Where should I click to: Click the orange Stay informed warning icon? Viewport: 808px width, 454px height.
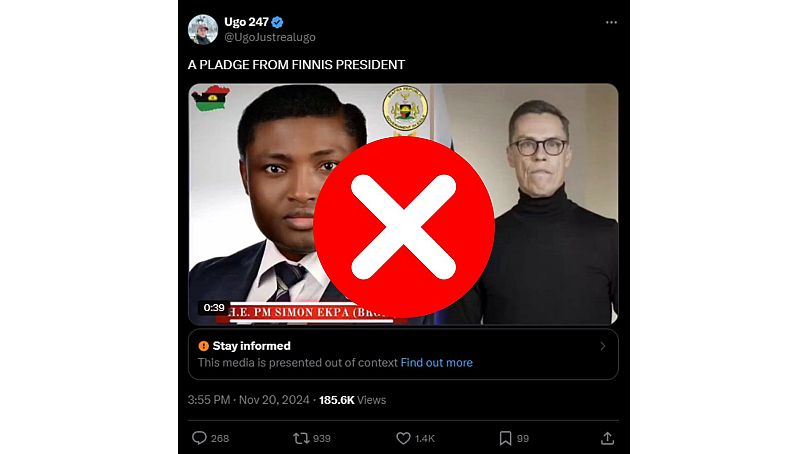pyautogui.click(x=203, y=346)
